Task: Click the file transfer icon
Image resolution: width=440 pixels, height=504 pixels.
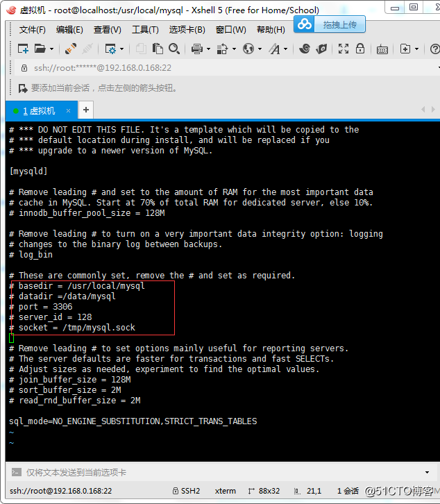Action: pyautogui.click(x=222, y=49)
